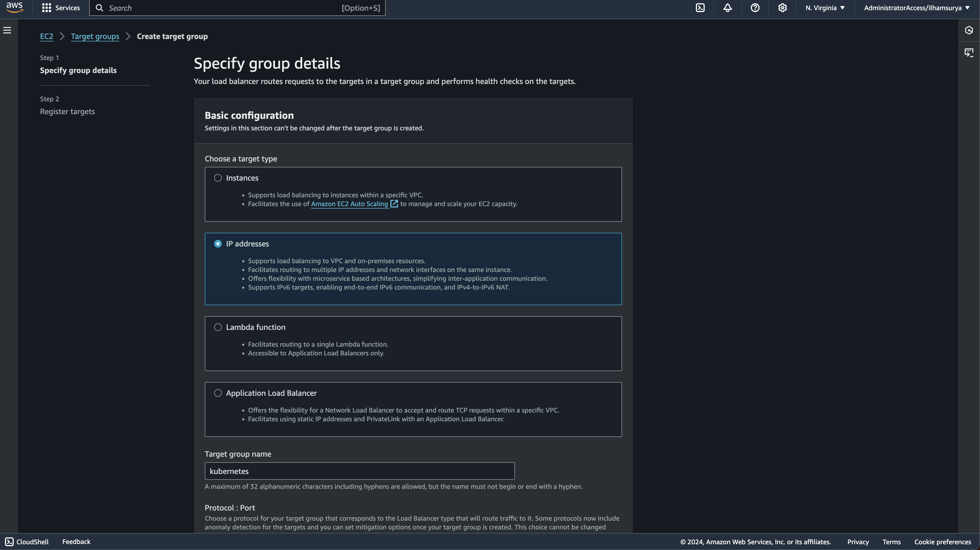980x550 pixels.
Task: Go to Step 1 Specify group details
Action: click(78, 70)
